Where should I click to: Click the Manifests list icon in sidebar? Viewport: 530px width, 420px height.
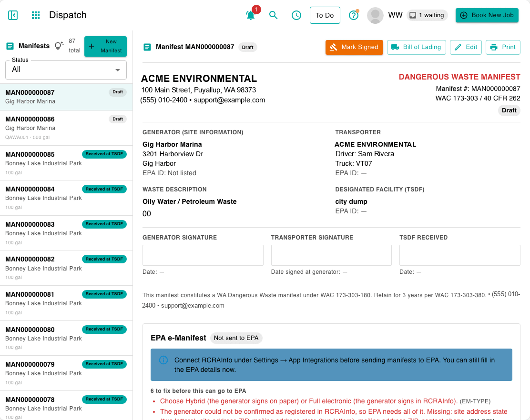10,46
